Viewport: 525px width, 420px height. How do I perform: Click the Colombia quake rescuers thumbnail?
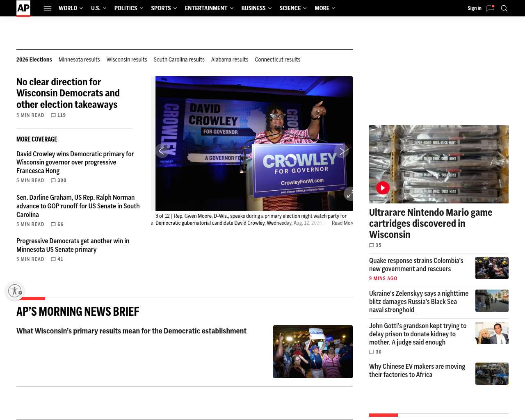(x=492, y=268)
